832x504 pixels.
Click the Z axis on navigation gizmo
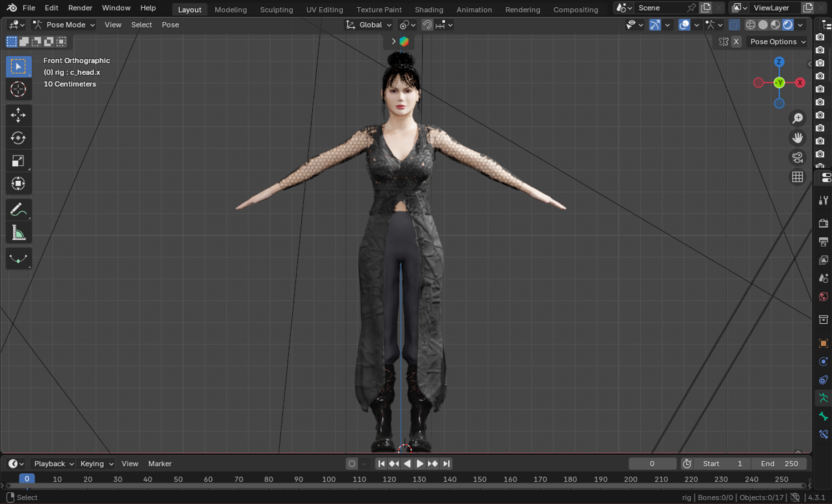(x=779, y=62)
